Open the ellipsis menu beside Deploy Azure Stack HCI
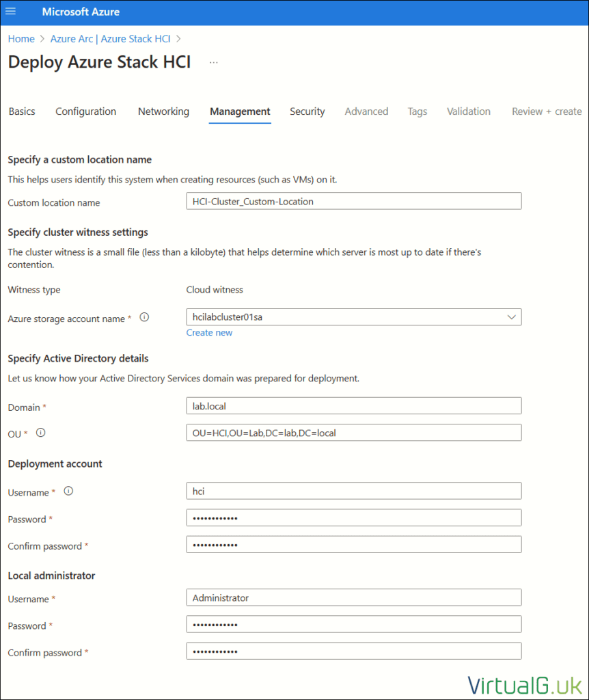 click(214, 62)
